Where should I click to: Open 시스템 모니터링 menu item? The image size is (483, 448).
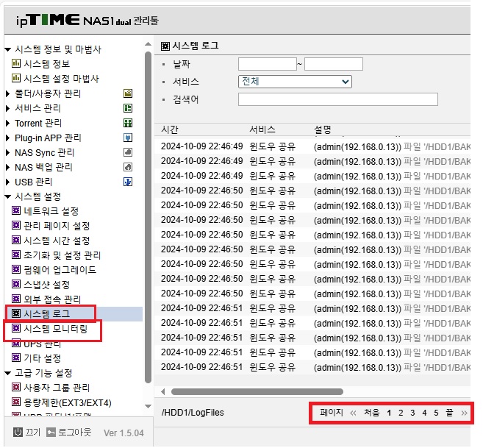click(x=56, y=329)
